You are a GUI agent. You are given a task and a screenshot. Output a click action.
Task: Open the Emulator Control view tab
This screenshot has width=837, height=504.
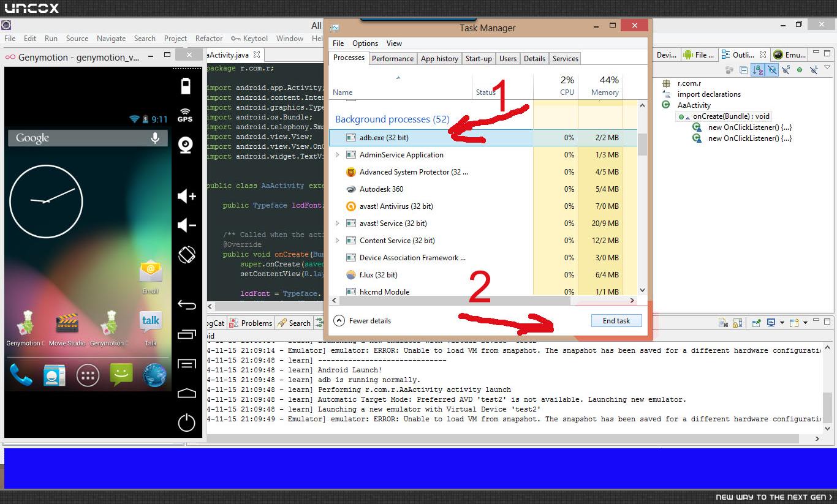pos(790,55)
